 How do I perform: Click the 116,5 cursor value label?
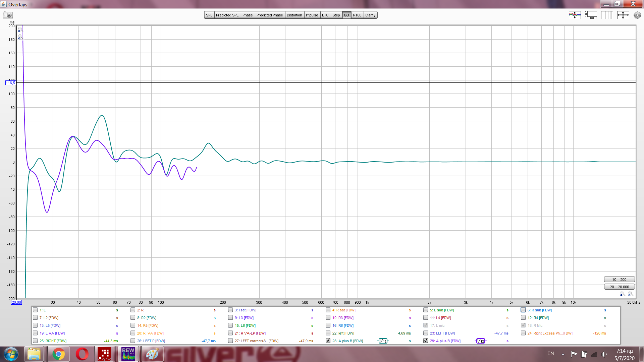(x=10, y=83)
